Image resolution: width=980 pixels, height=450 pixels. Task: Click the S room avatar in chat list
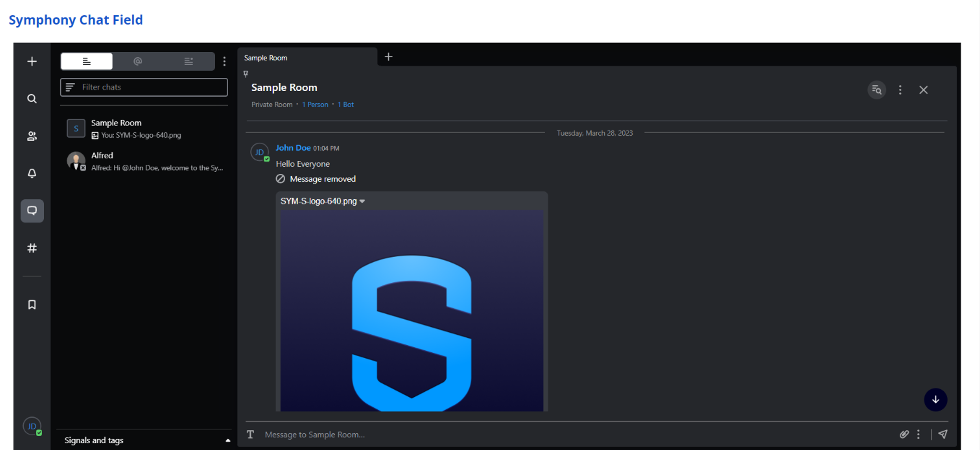[x=76, y=129]
